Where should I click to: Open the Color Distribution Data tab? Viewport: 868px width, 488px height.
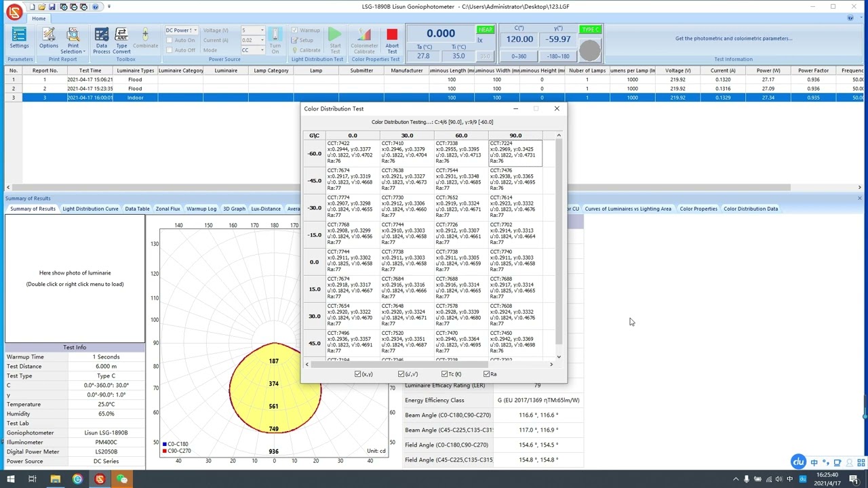point(751,209)
